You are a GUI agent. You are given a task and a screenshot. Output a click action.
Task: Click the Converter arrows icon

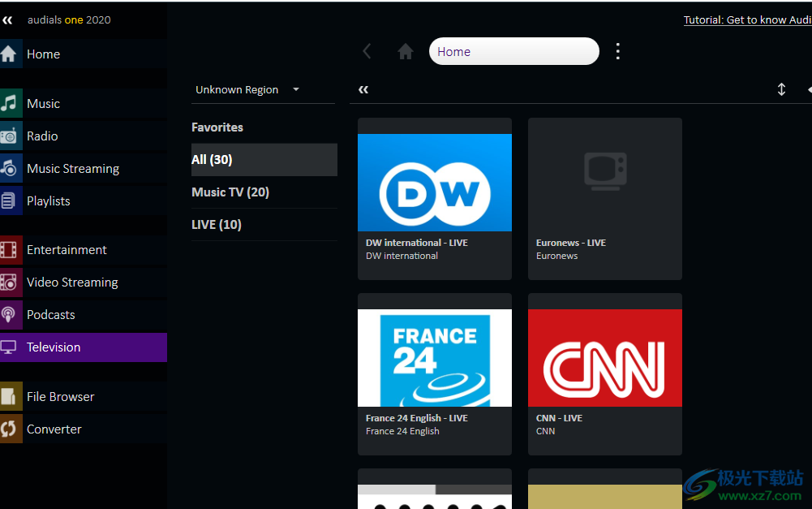click(x=10, y=429)
